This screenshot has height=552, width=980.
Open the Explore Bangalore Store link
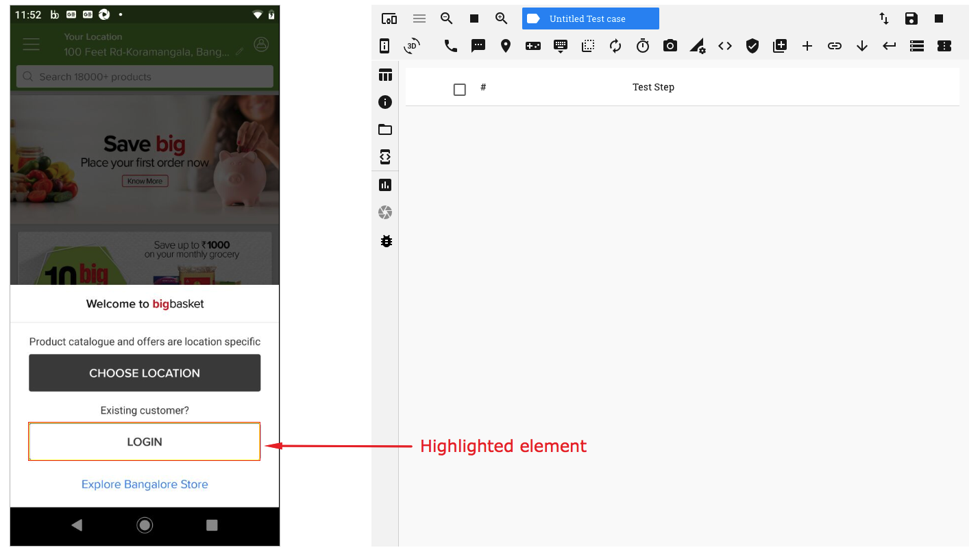pos(145,484)
